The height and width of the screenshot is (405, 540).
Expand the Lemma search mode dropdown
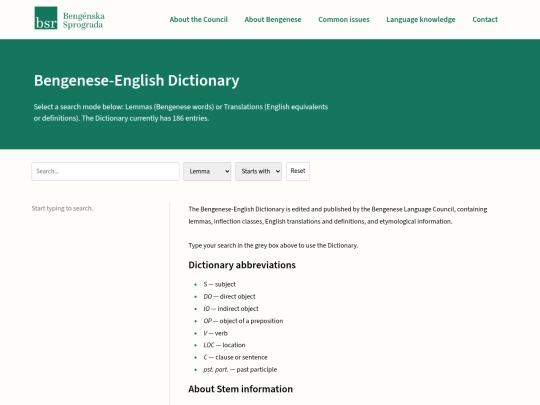click(207, 172)
